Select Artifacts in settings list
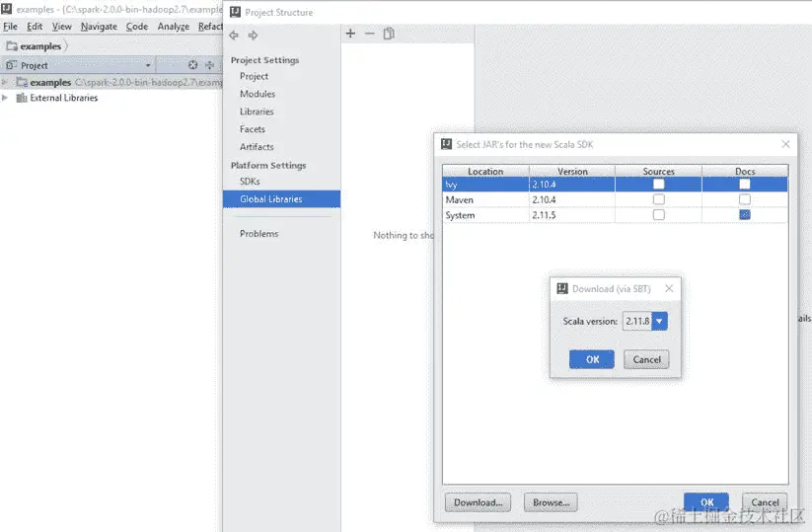 point(257,147)
